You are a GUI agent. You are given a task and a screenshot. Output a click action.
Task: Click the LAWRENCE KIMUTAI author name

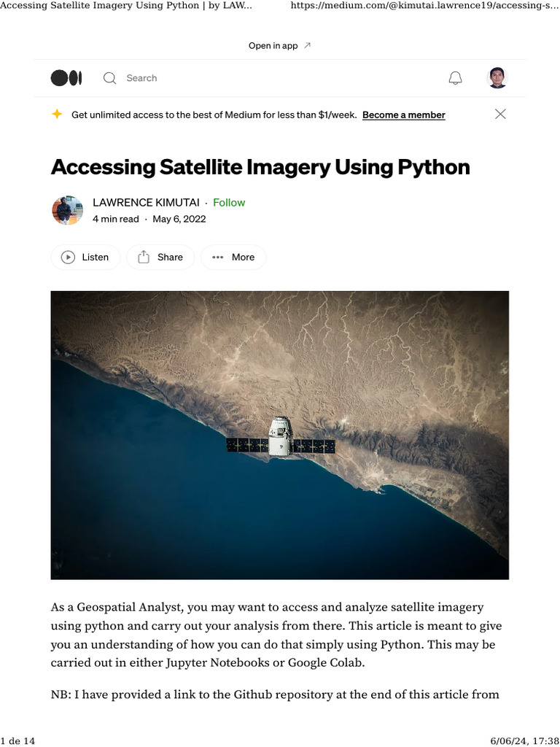(x=146, y=203)
